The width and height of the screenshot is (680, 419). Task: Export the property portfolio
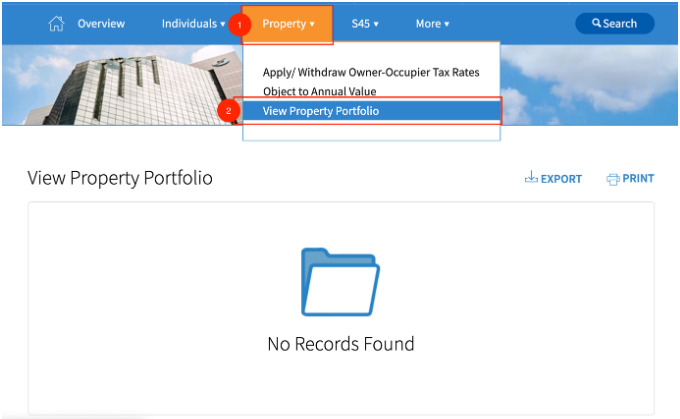[553, 178]
